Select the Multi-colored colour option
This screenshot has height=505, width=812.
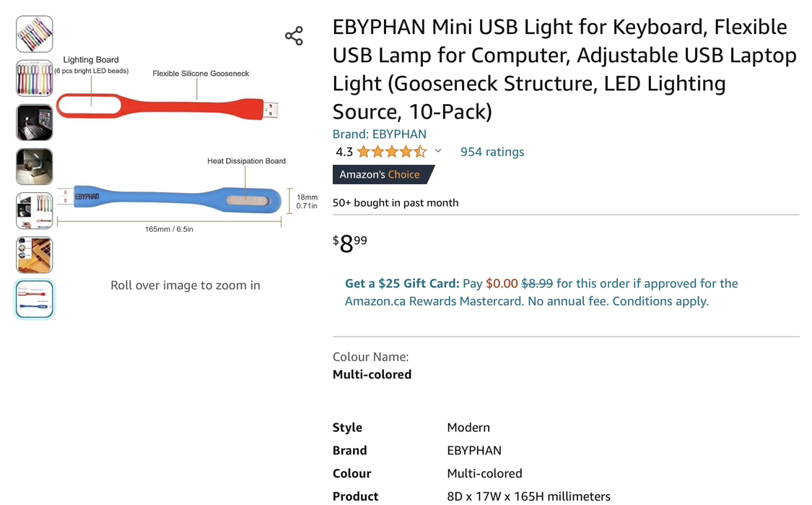pyautogui.click(x=372, y=374)
